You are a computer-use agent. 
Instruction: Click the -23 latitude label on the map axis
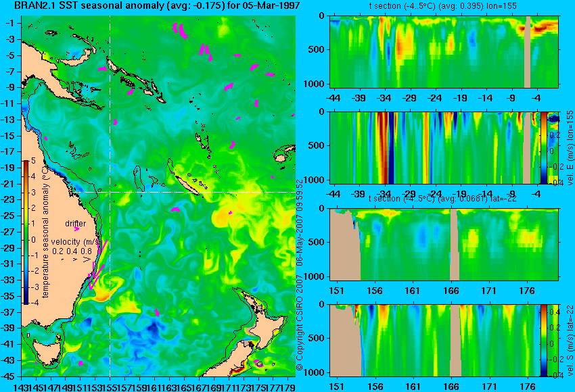[x=9, y=199]
